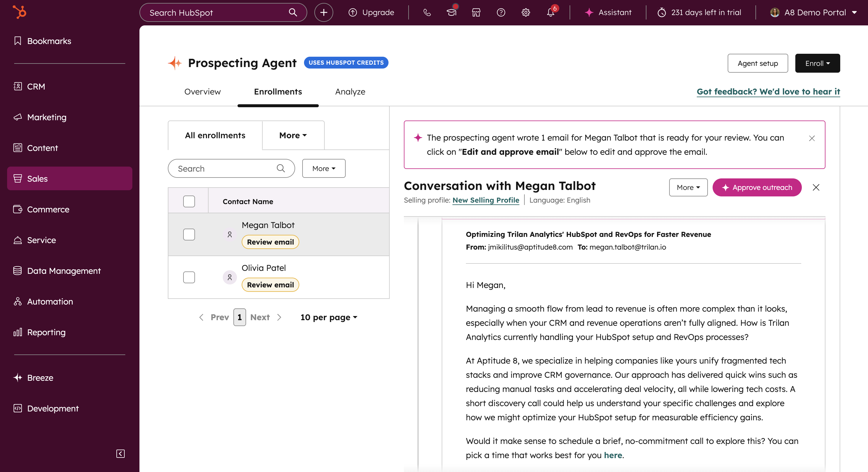Toggle the select-all contacts checkbox
Screen dimensions: 868x472
point(189,201)
